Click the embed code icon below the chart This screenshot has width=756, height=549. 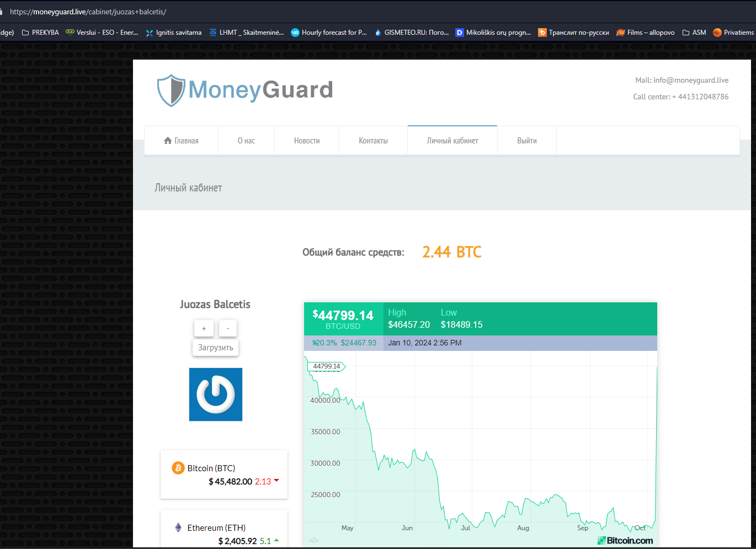(x=314, y=541)
